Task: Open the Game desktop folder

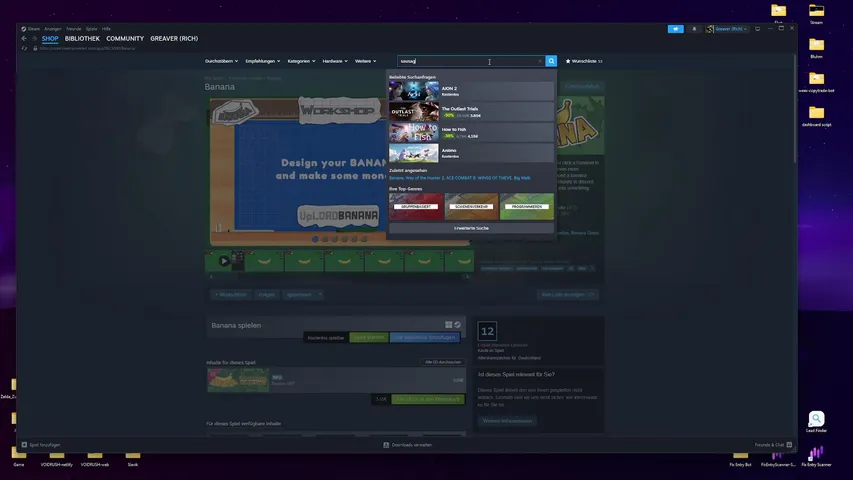Action: click(18, 457)
